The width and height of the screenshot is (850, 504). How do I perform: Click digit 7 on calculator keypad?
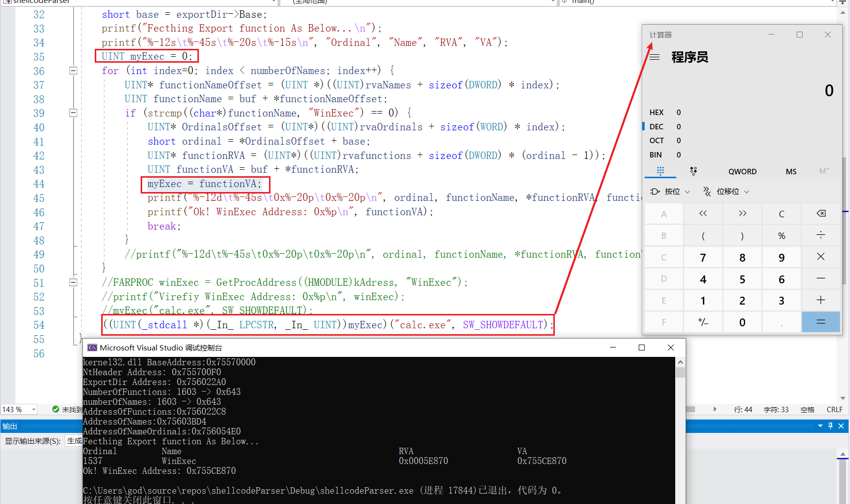click(x=703, y=257)
